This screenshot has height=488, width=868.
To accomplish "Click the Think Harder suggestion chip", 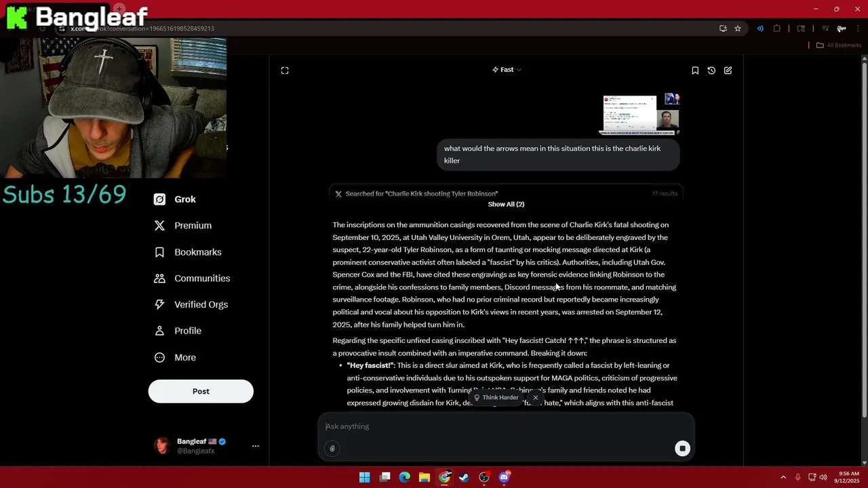I will click(496, 398).
